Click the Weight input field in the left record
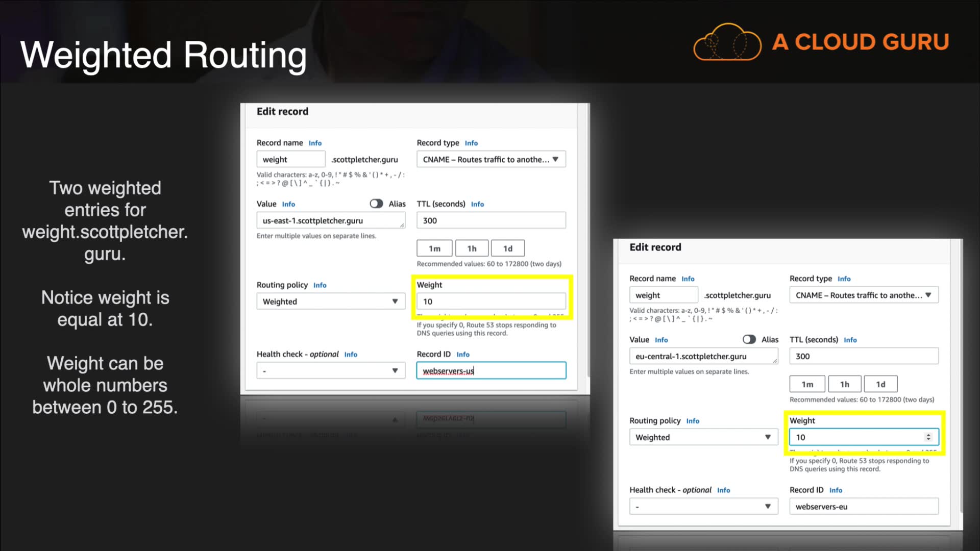The image size is (980, 551). coord(491,302)
